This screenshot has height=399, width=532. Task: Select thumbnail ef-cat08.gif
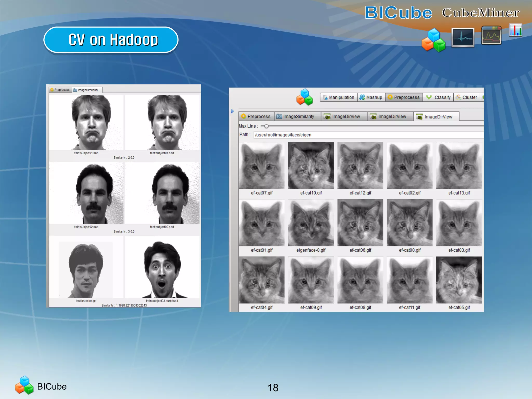point(360,280)
